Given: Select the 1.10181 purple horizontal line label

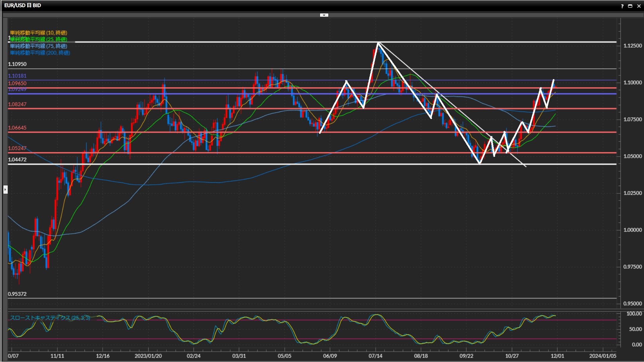Looking at the screenshot, I should pos(17,76).
